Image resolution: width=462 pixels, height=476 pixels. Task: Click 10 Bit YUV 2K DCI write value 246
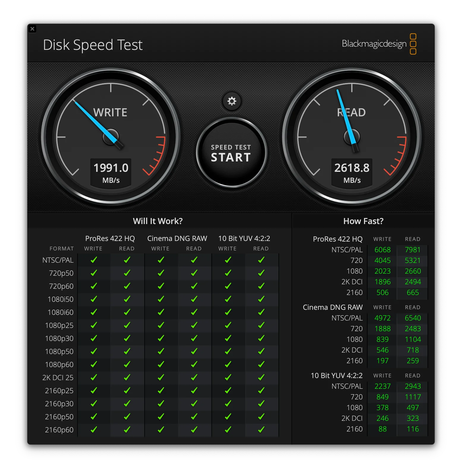(x=382, y=418)
